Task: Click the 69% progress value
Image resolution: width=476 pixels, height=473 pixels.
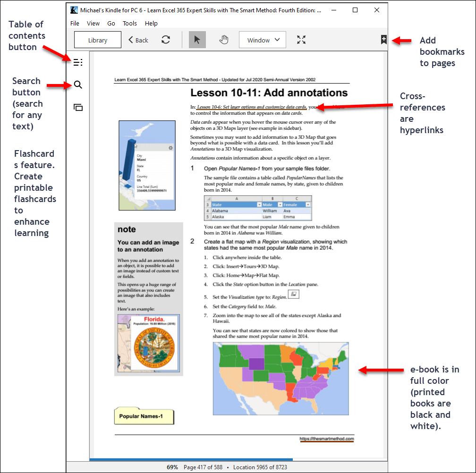Action: (x=172, y=467)
